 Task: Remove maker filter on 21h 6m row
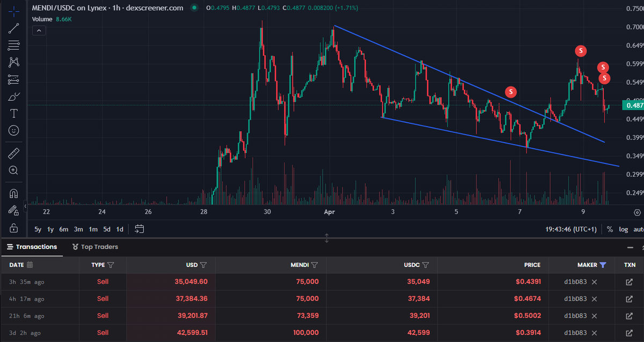[x=594, y=316]
